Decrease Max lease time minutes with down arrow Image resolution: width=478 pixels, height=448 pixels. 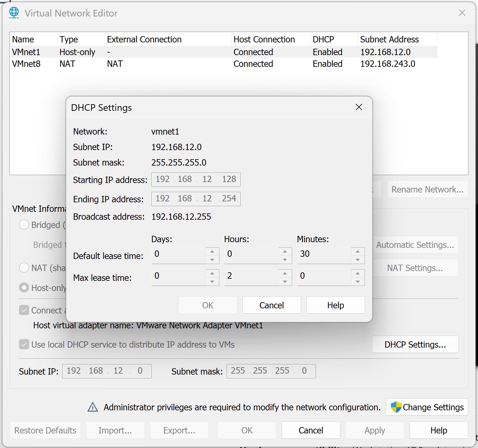[x=358, y=282]
